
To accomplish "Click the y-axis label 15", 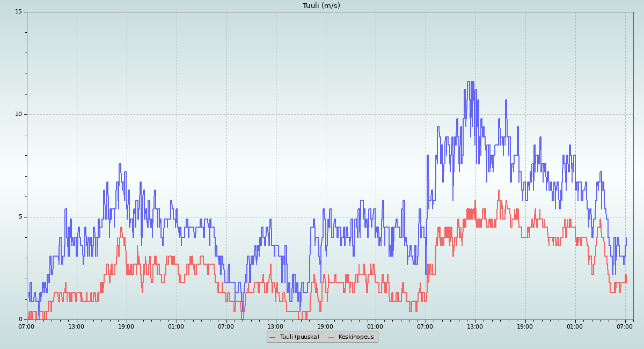I will click(18, 12).
